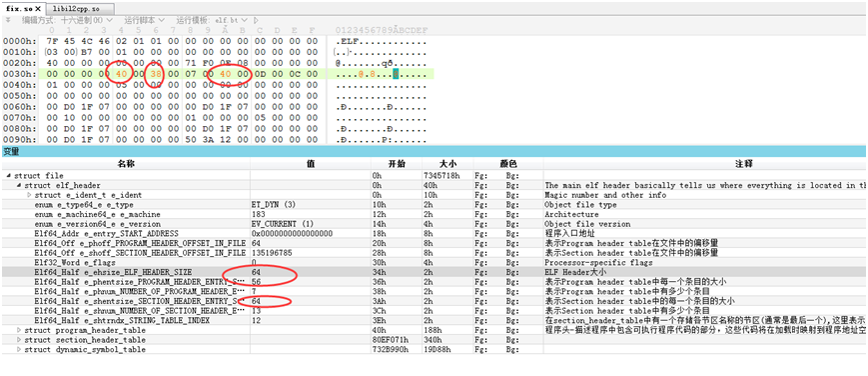Click the Fg: cell of section_header_table row

pyautogui.click(x=481, y=339)
